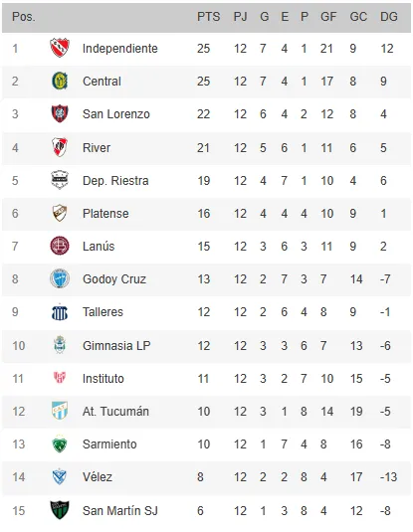Click the San Lorenzo club crest
This screenshot has width=413, height=532.
pos(60,113)
